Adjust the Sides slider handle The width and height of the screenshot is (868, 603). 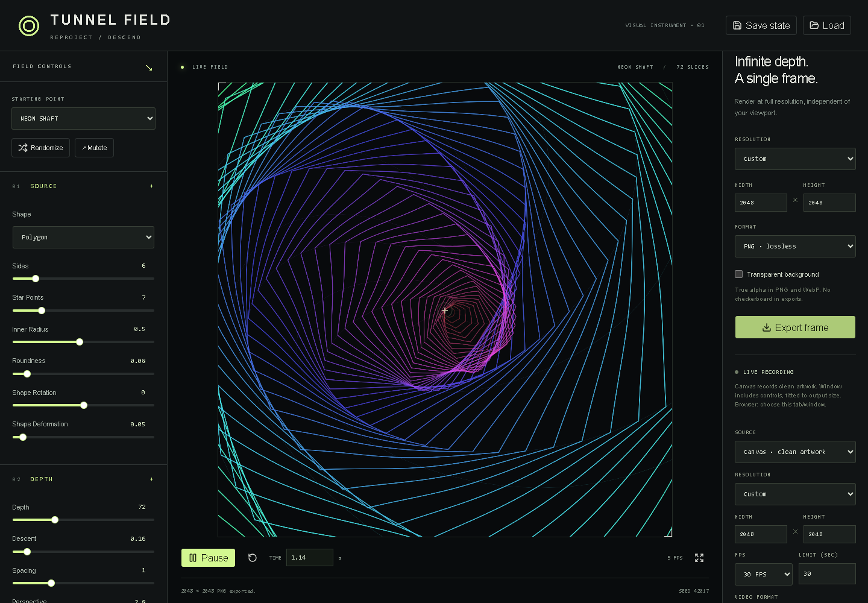(36, 279)
